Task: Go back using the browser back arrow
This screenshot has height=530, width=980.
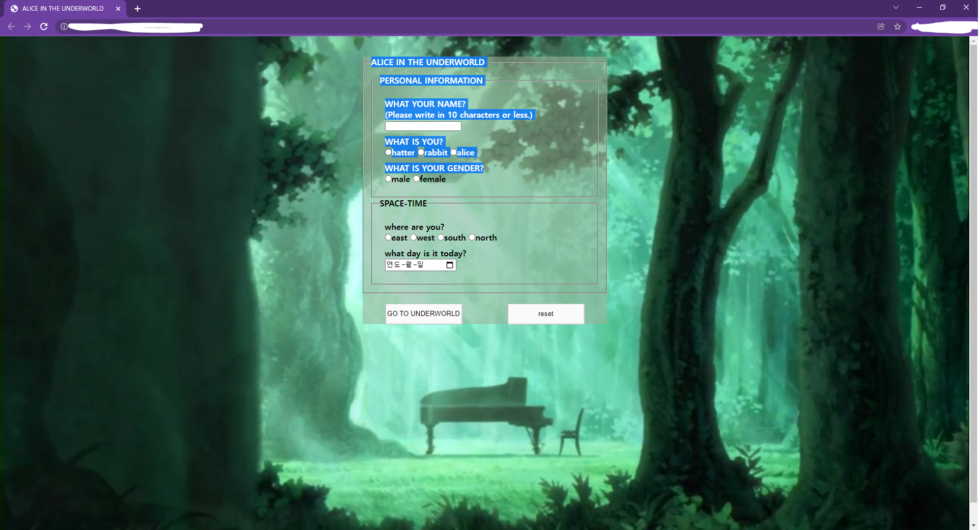Action: 11,26
